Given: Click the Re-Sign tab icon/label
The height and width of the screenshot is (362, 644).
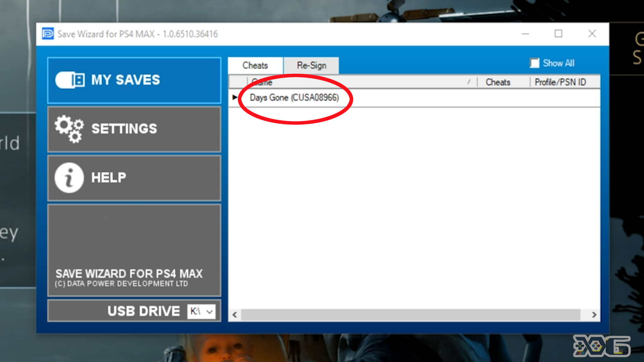Looking at the screenshot, I should pyautogui.click(x=311, y=65).
